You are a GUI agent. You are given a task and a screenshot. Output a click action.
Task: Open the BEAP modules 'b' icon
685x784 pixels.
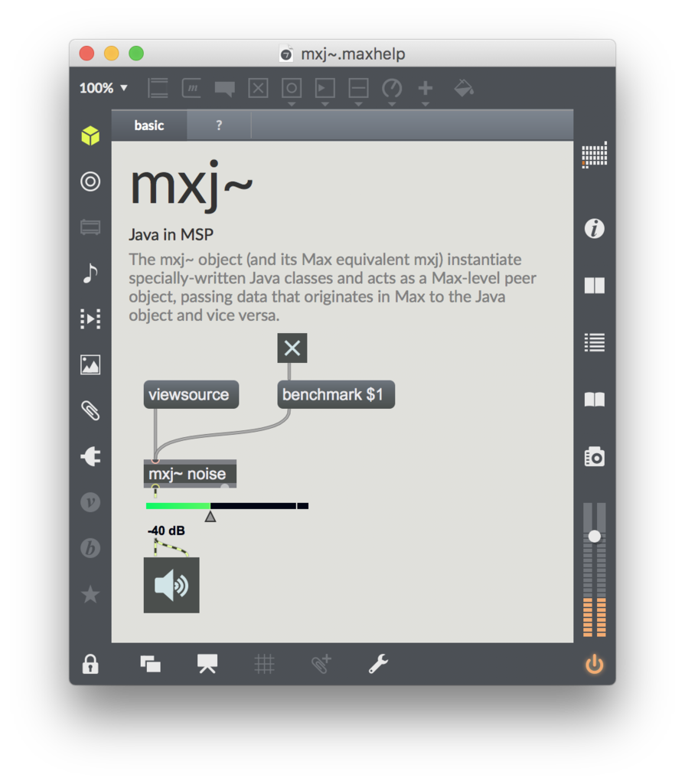[90, 548]
